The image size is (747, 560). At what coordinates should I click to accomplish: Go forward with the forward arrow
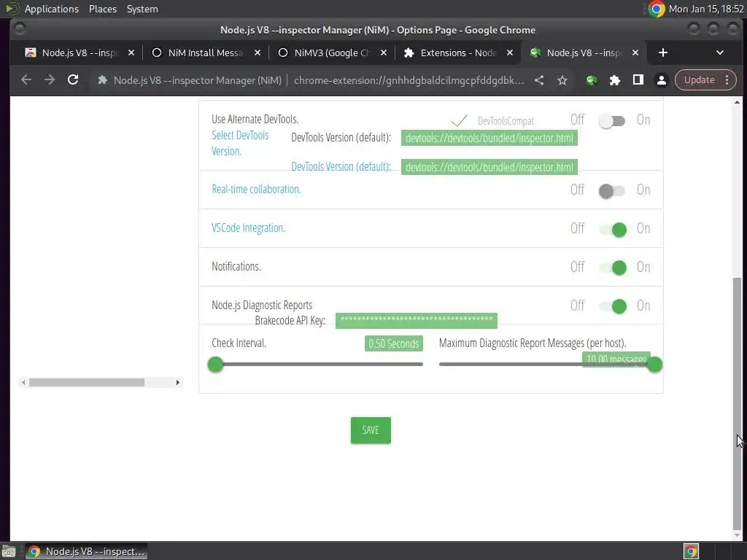tap(50, 80)
